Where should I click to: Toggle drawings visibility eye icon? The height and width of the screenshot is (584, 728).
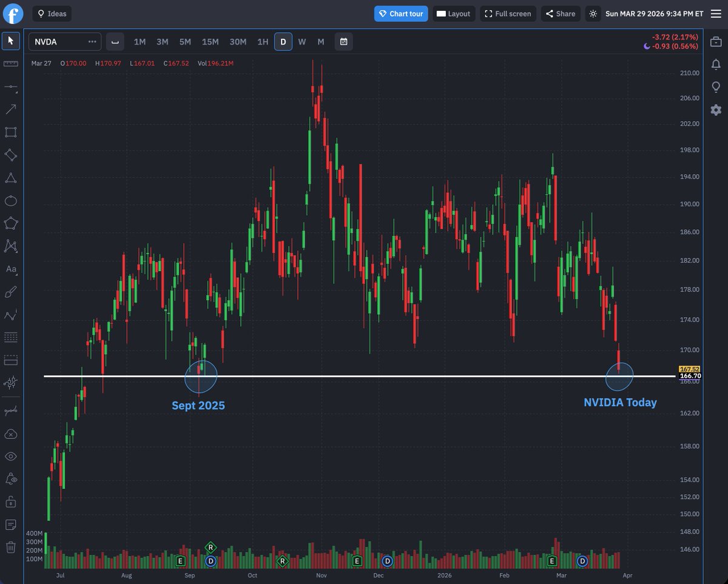tap(10, 457)
